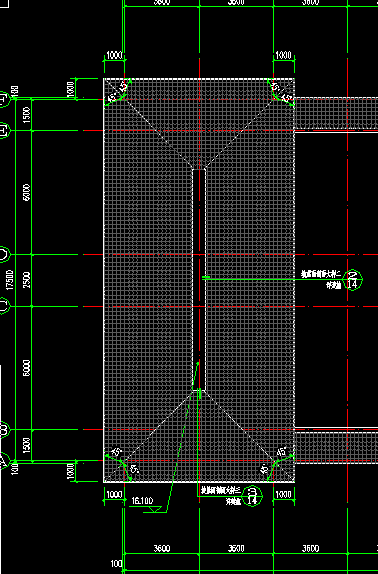Click the 1000 dimension above the top-right roof corner
Screen dimensions: 378x574
point(284,55)
